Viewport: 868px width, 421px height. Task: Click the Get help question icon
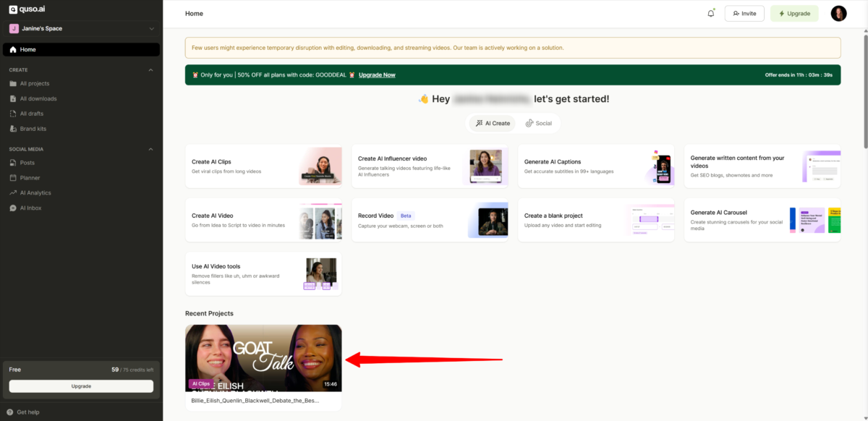click(10, 412)
